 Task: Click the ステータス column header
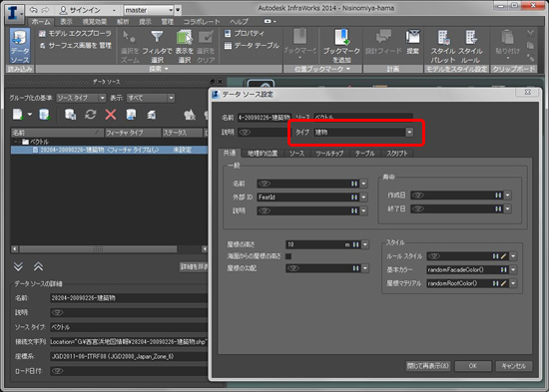[182, 133]
